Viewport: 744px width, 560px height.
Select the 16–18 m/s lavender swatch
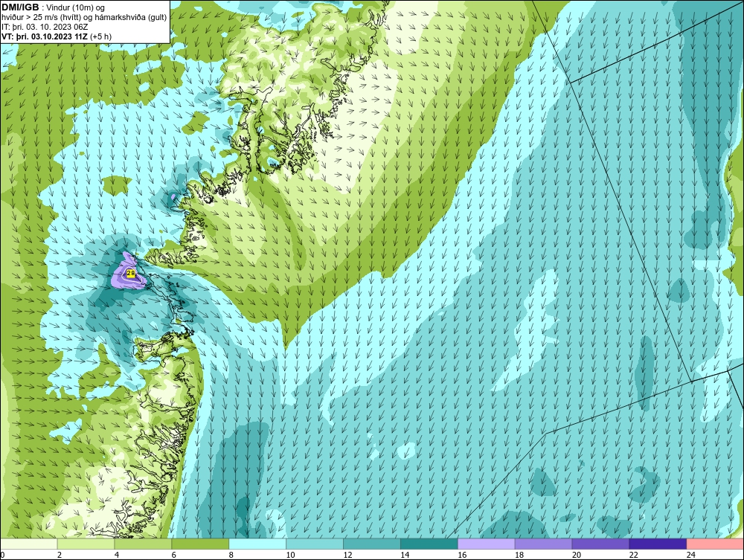pyautogui.click(x=487, y=544)
